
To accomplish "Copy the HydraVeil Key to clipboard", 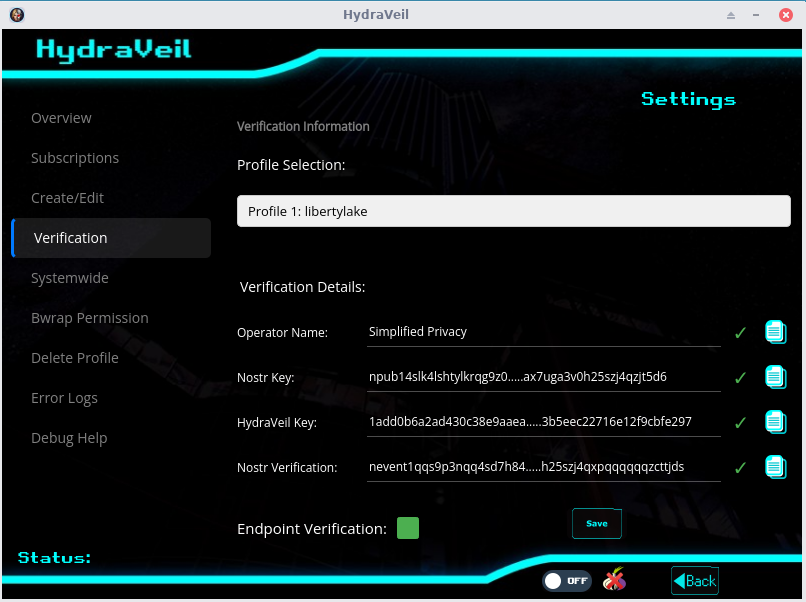I will pos(776,422).
